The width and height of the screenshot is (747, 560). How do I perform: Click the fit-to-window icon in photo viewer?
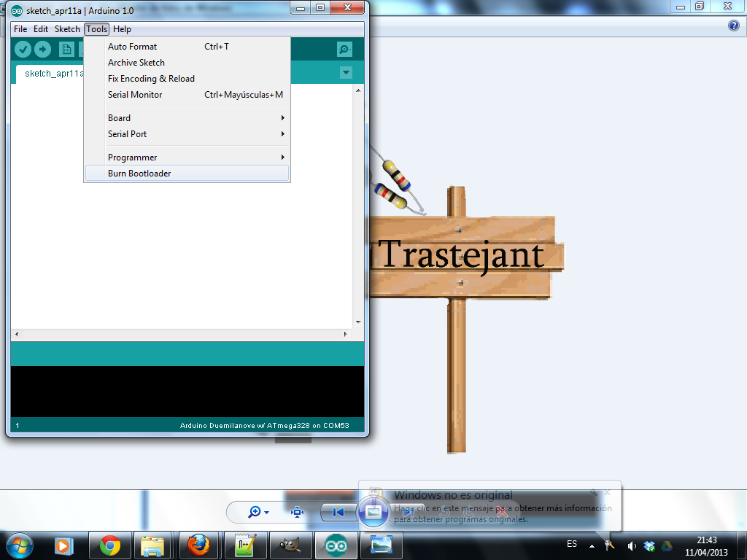tap(298, 513)
